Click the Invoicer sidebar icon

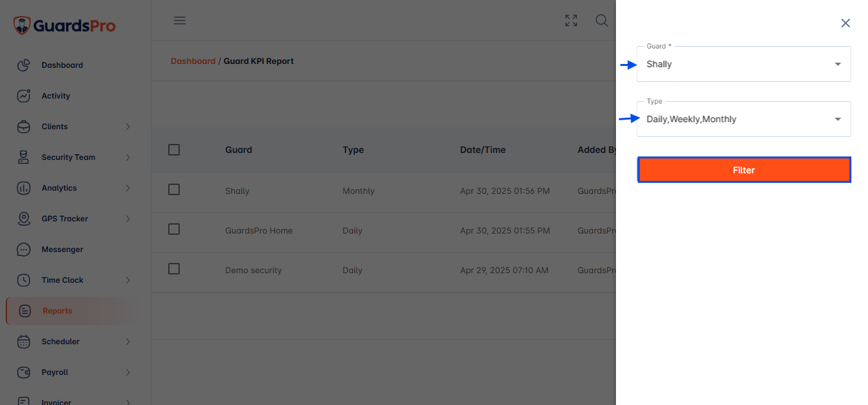24,401
